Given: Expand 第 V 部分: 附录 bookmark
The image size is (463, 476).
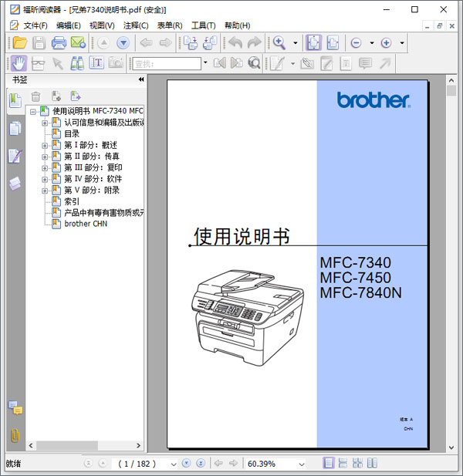Looking at the screenshot, I should click(x=45, y=191).
